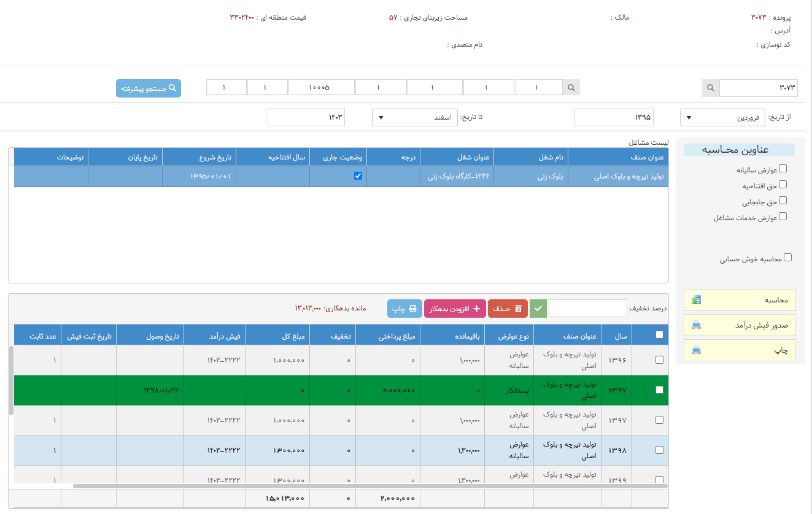Screen dimensions: 812x514
Task: Click the عنوان صنف header in jobs list
Action: pyautogui.click(x=618, y=157)
